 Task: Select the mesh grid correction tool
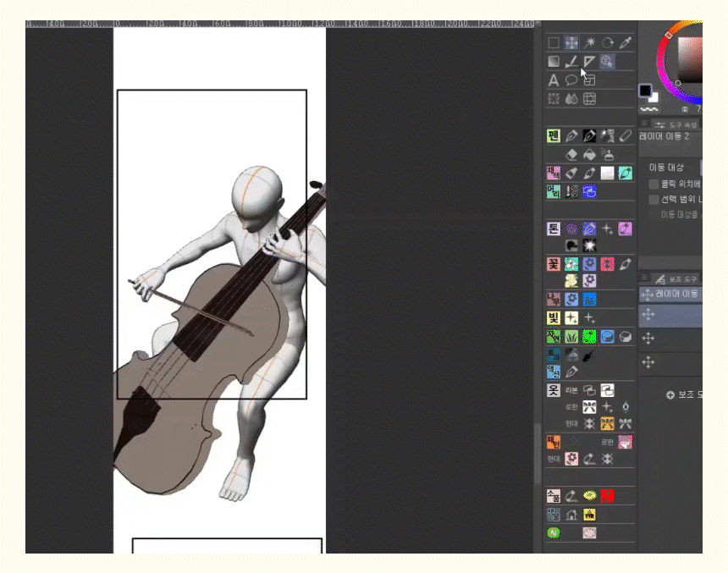tap(590, 98)
